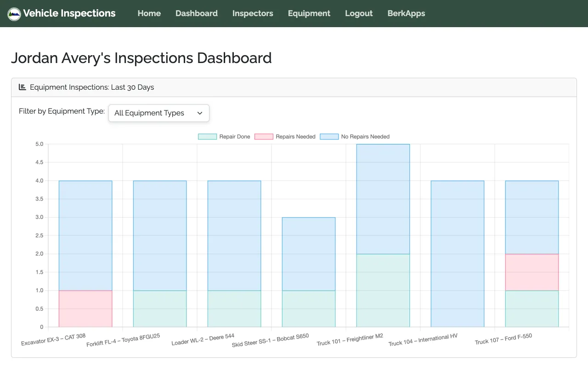Click the Skid Steer SS-1 Repair Done segment

click(309, 309)
